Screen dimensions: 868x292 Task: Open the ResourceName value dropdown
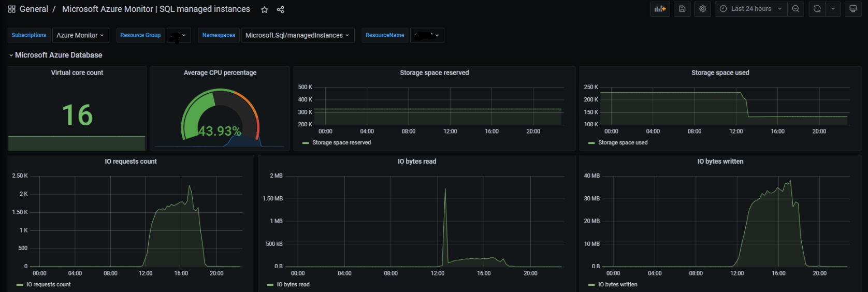[x=427, y=35]
